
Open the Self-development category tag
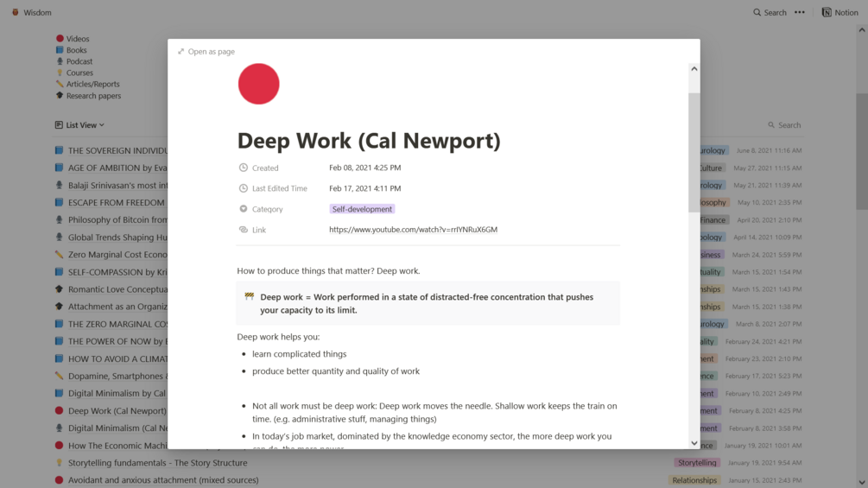pyautogui.click(x=362, y=209)
